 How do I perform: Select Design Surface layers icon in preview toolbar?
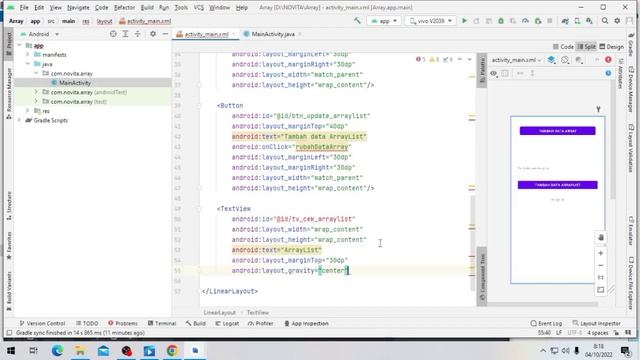tap(551, 60)
